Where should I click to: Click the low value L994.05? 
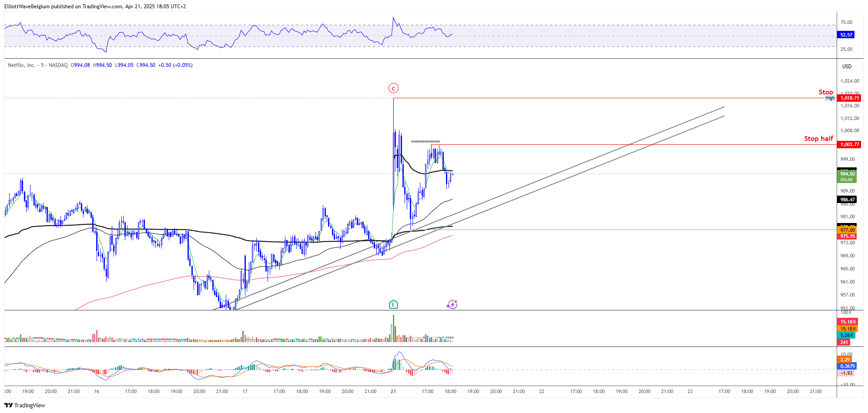[124, 65]
